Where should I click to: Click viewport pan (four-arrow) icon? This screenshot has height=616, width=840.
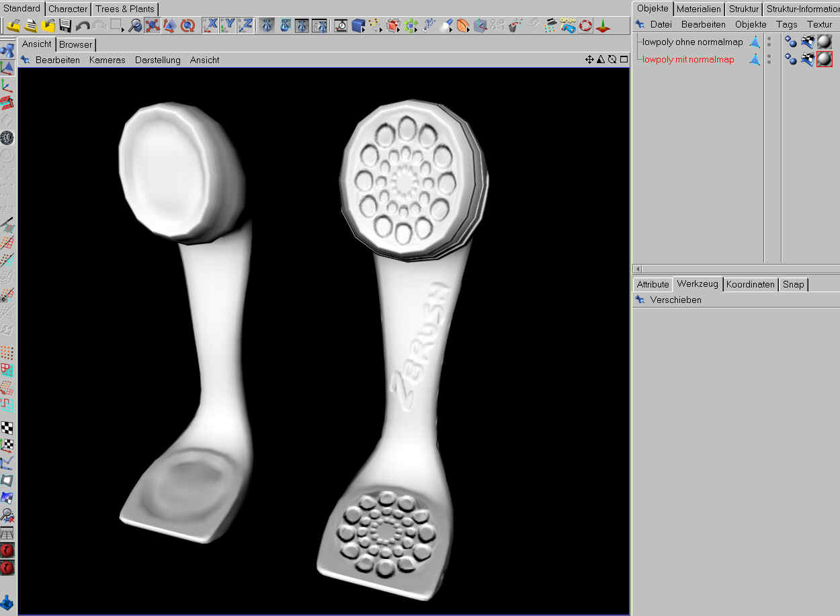589,60
